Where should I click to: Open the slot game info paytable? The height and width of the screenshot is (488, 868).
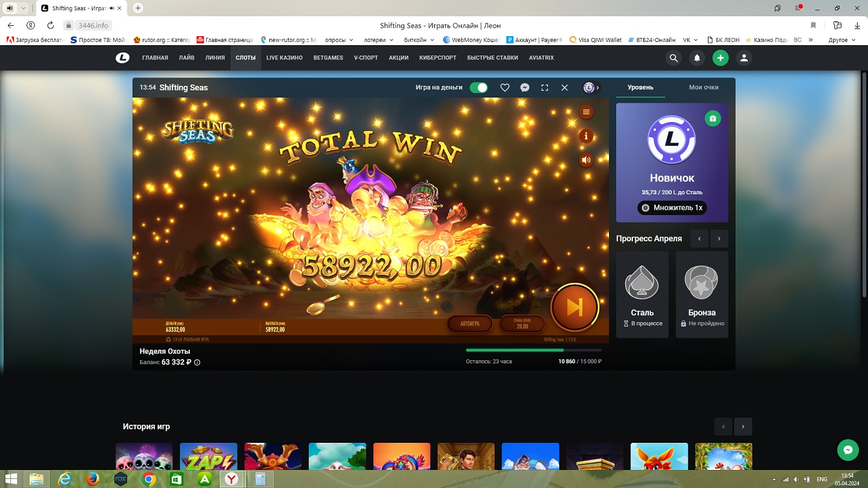pos(586,136)
